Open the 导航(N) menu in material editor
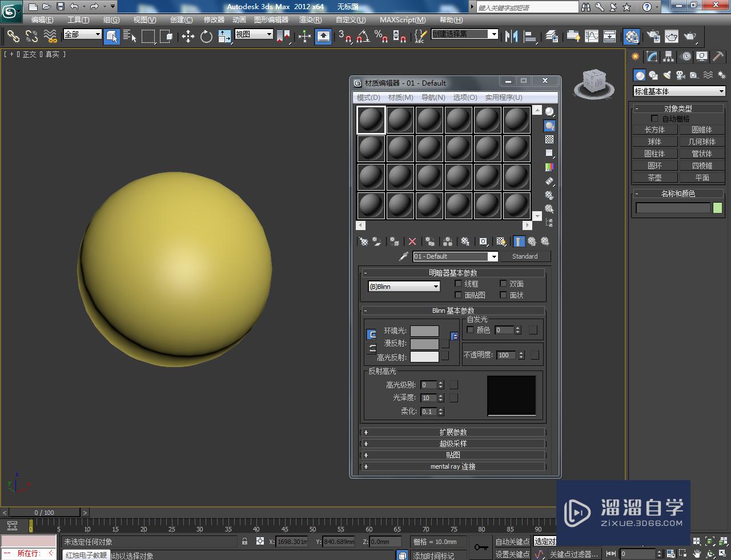Image resolution: width=731 pixels, height=560 pixels. coord(433,98)
